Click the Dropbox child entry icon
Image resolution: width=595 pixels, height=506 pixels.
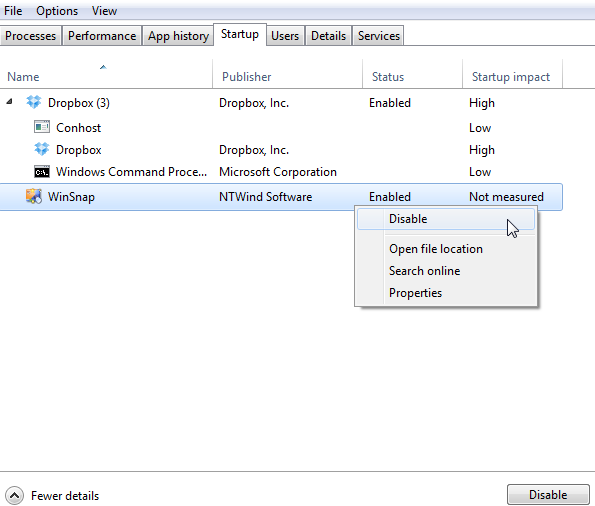coord(42,149)
